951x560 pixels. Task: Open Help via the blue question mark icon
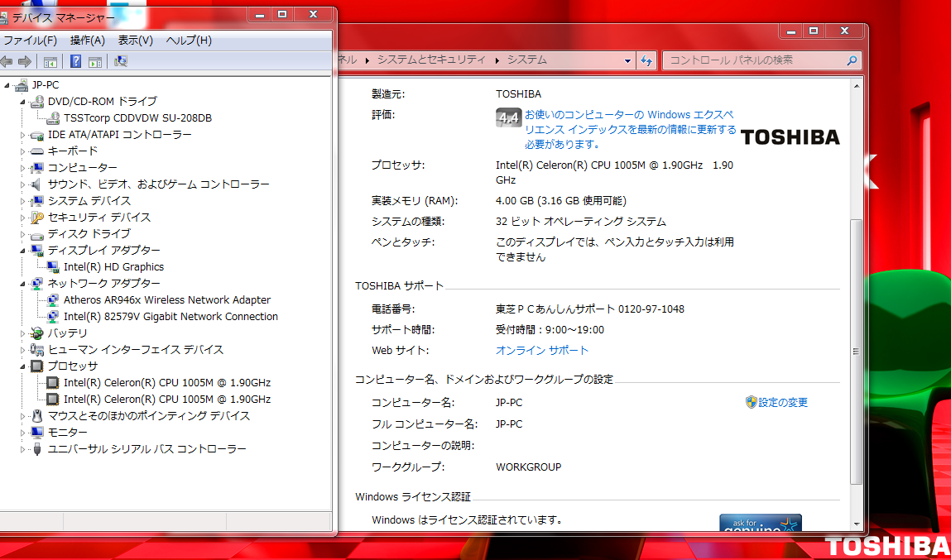(76, 61)
